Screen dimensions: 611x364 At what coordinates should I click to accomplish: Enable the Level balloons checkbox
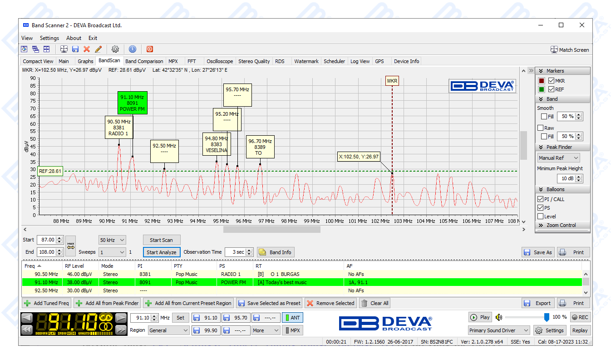541,216
